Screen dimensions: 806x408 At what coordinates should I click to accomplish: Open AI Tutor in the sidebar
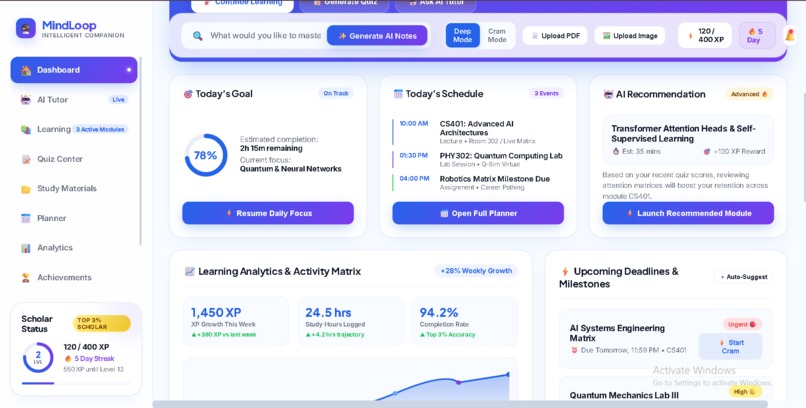[74, 100]
